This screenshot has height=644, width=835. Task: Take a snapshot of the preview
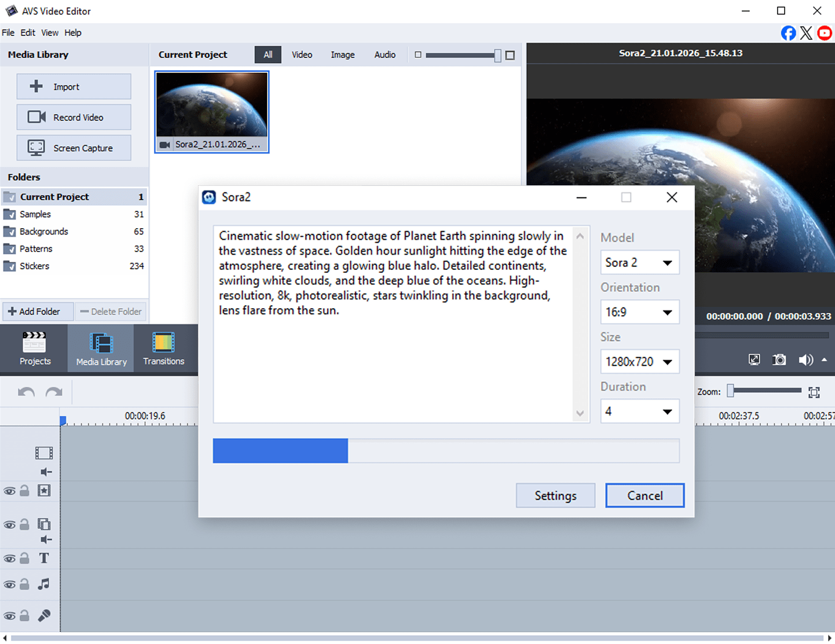[x=779, y=360]
